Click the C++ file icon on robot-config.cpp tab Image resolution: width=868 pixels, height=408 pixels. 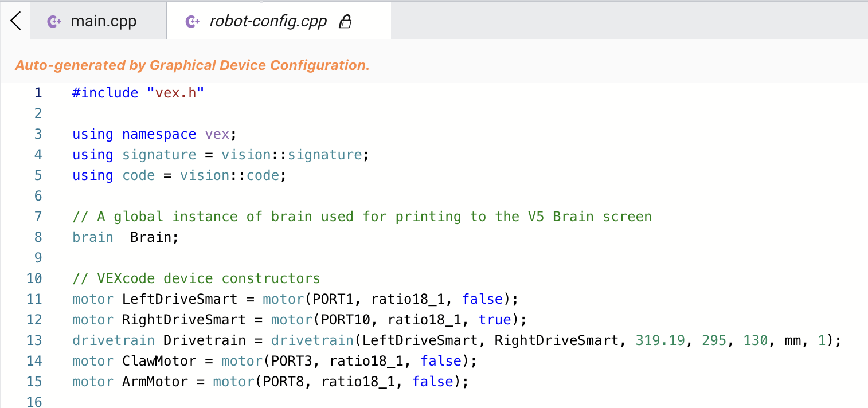click(193, 22)
